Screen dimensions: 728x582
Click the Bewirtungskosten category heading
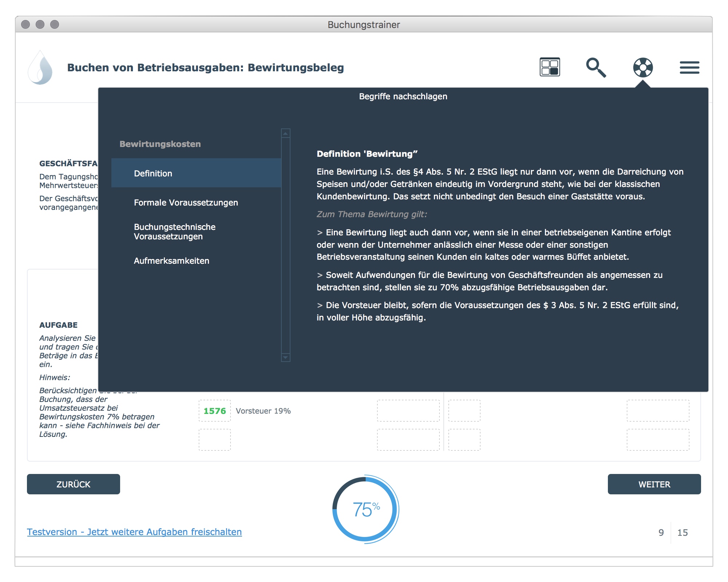click(160, 144)
